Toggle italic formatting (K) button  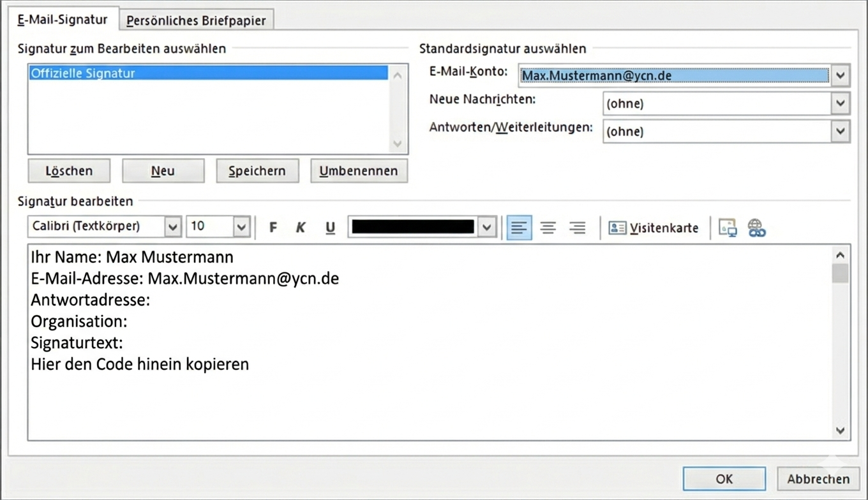(x=301, y=228)
